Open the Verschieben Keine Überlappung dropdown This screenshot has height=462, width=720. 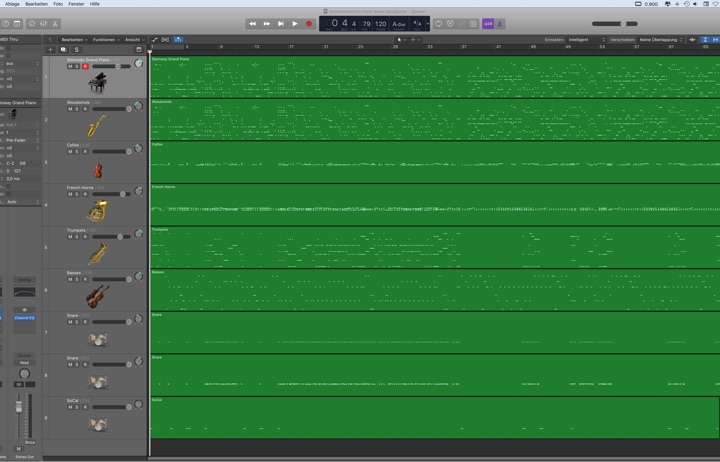(x=661, y=39)
